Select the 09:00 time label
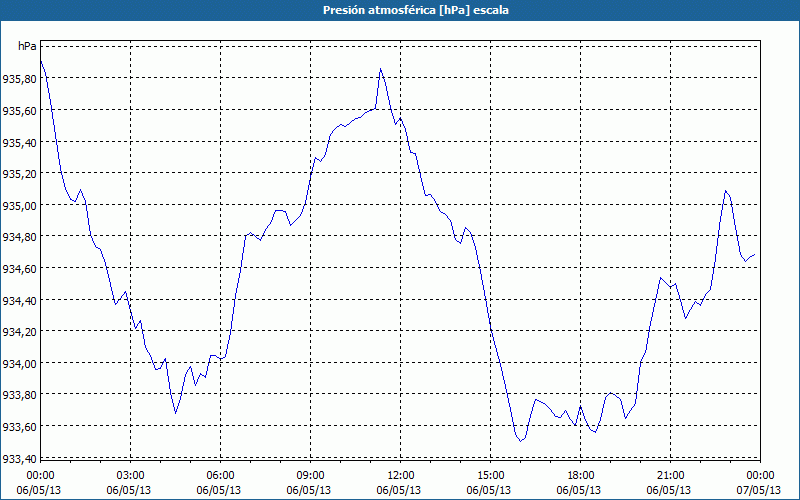800x500 pixels. pyautogui.click(x=311, y=476)
